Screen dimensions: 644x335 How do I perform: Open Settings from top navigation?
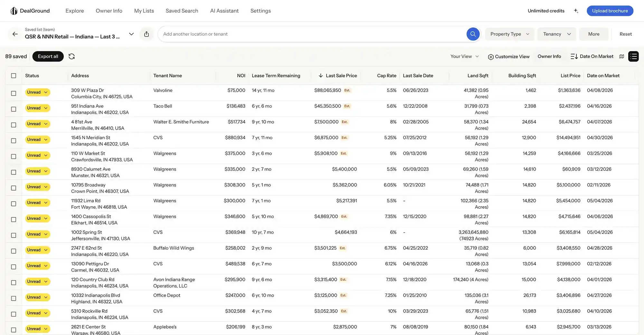tap(260, 11)
